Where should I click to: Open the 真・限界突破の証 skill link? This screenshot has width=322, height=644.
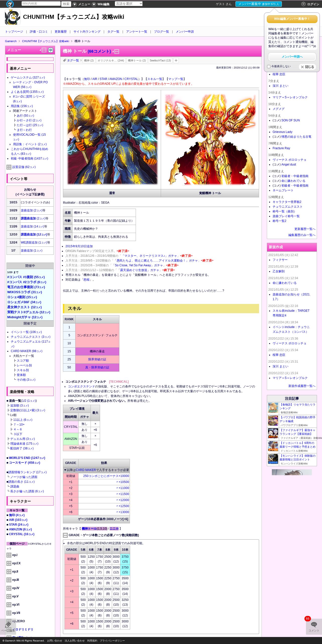pyautogui.click(x=97, y=367)
